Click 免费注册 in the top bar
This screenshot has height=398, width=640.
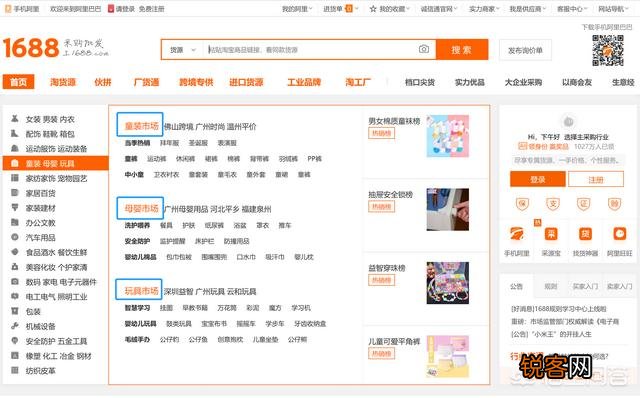[151, 9]
